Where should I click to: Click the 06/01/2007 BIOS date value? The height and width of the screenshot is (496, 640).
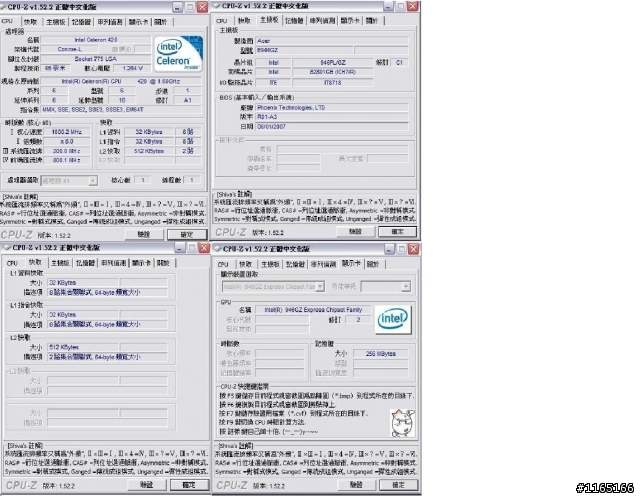coord(332,127)
